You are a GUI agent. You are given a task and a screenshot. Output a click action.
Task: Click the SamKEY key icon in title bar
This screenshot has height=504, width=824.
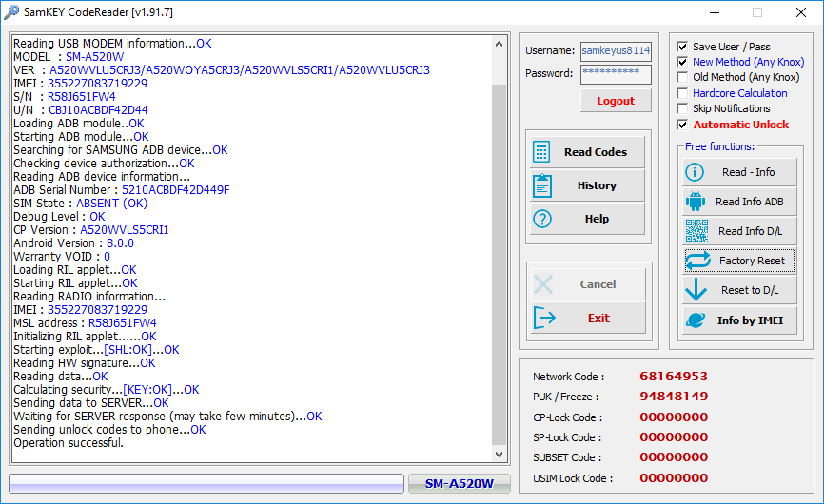11,12
